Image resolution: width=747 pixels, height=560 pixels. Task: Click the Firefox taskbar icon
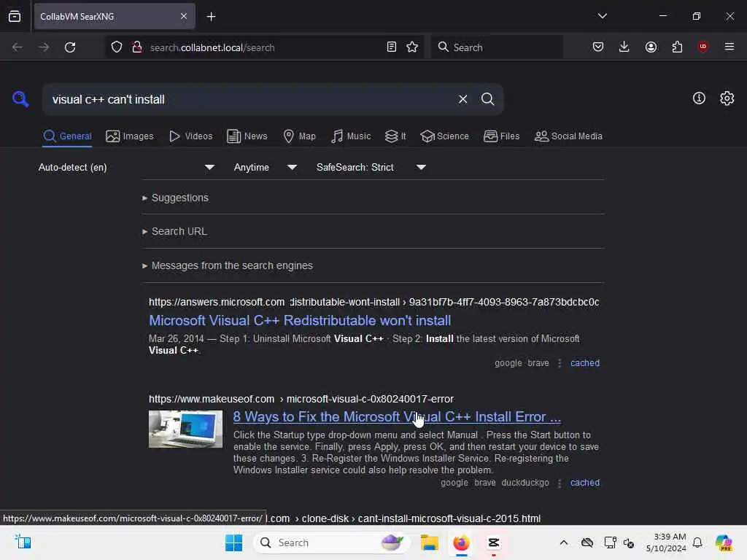461,542
